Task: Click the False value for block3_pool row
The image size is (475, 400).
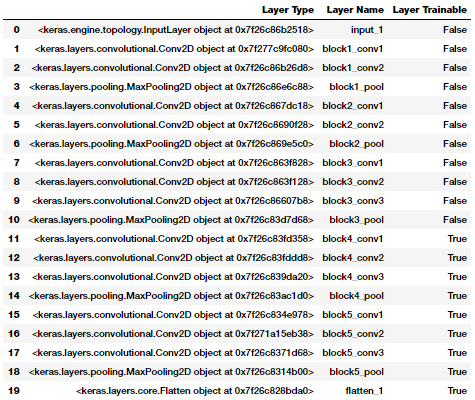Action: pos(455,220)
